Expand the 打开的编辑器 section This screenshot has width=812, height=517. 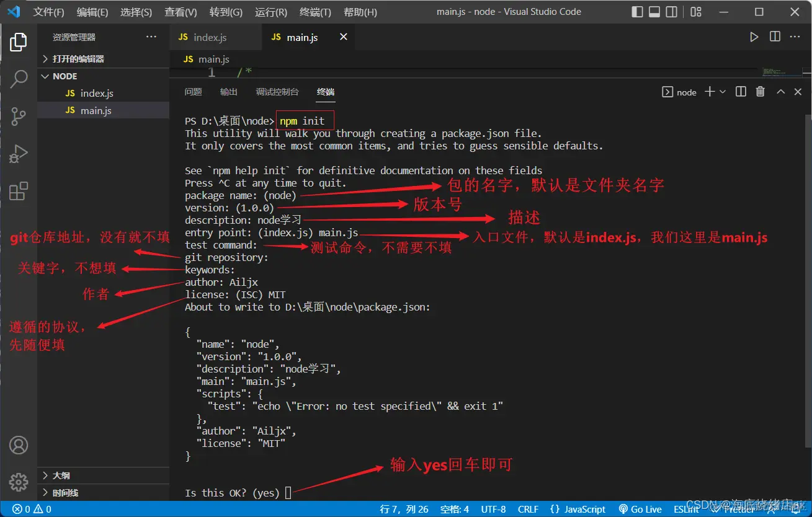[103, 59]
